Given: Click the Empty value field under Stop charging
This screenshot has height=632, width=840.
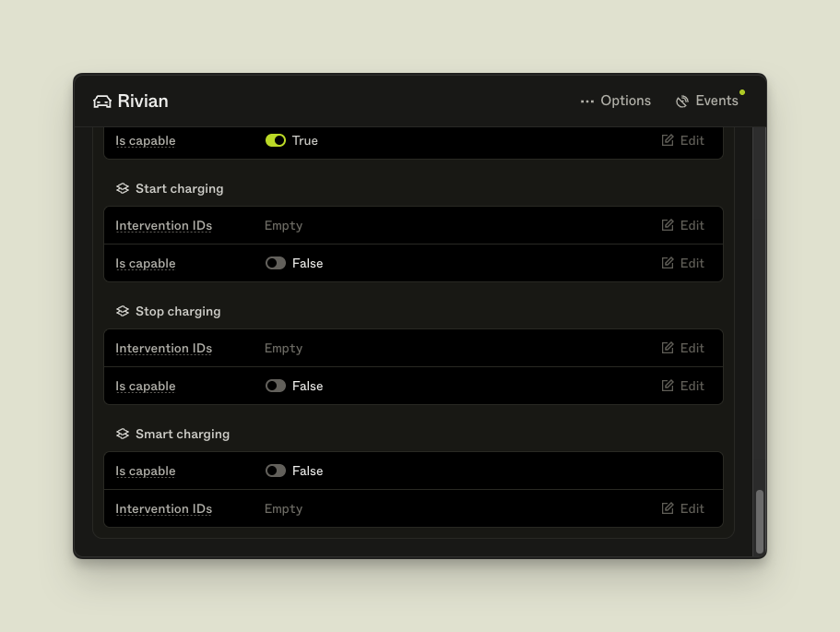Looking at the screenshot, I should [283, 348].
